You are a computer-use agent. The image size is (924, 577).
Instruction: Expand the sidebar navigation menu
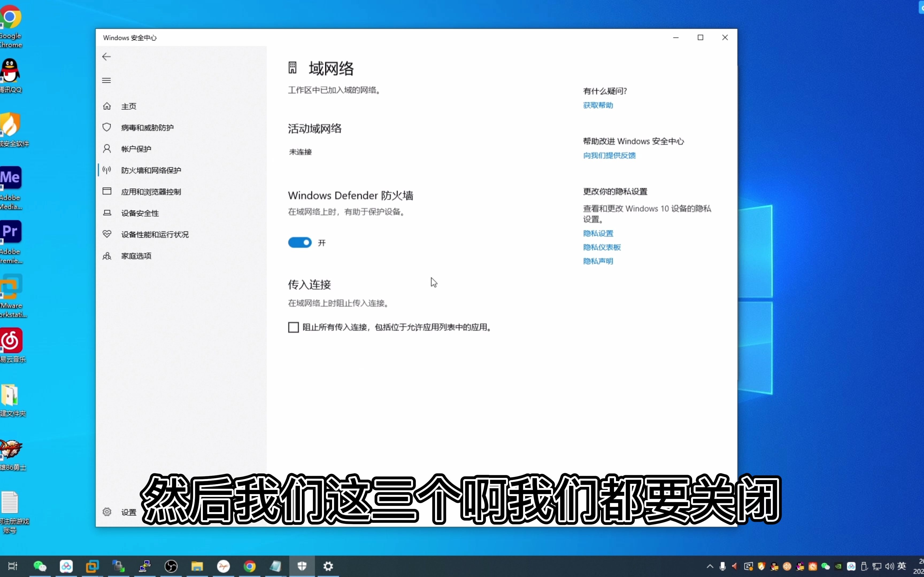click(106, 80)
